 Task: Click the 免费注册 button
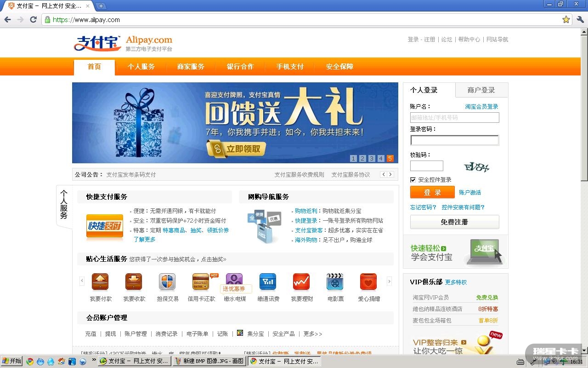pyautogui.click(x=454, y=222)
